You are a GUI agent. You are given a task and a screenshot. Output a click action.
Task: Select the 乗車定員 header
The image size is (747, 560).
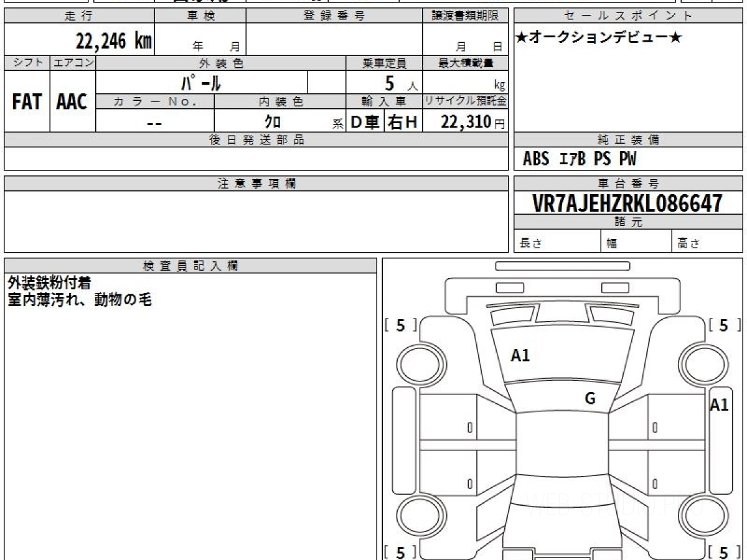coord(385,63)
